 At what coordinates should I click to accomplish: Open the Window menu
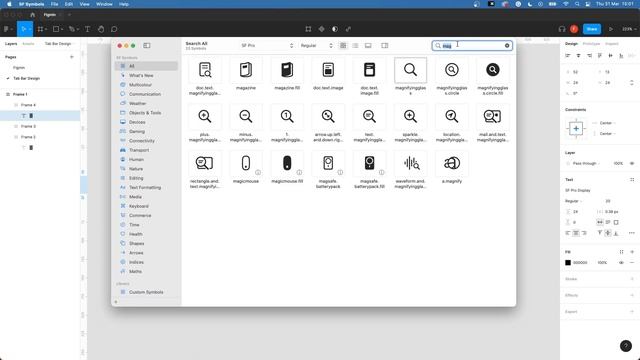pyautogui.click(x=104, y=4)
